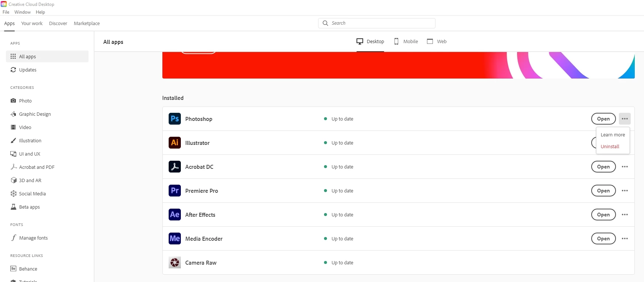This screenshot has height=282, width=644.
Task: Click the Creative Cloud logo in title bar
Action: tap(4, 4)
